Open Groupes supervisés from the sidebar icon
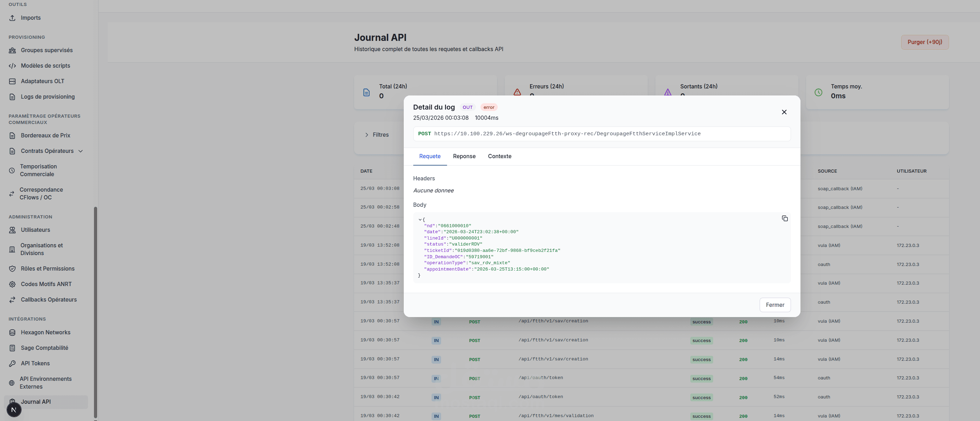Viewport: 980px width, 421px height. click(12, 50)
